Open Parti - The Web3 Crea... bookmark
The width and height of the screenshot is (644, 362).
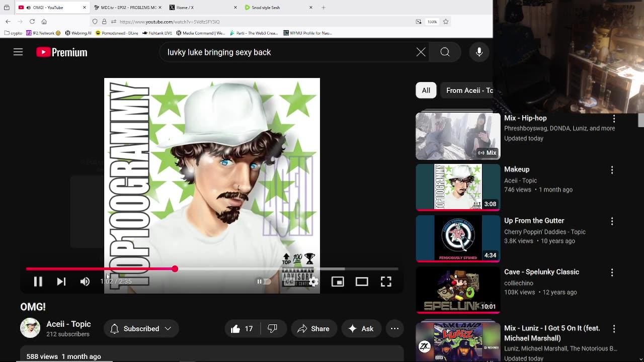254,33
